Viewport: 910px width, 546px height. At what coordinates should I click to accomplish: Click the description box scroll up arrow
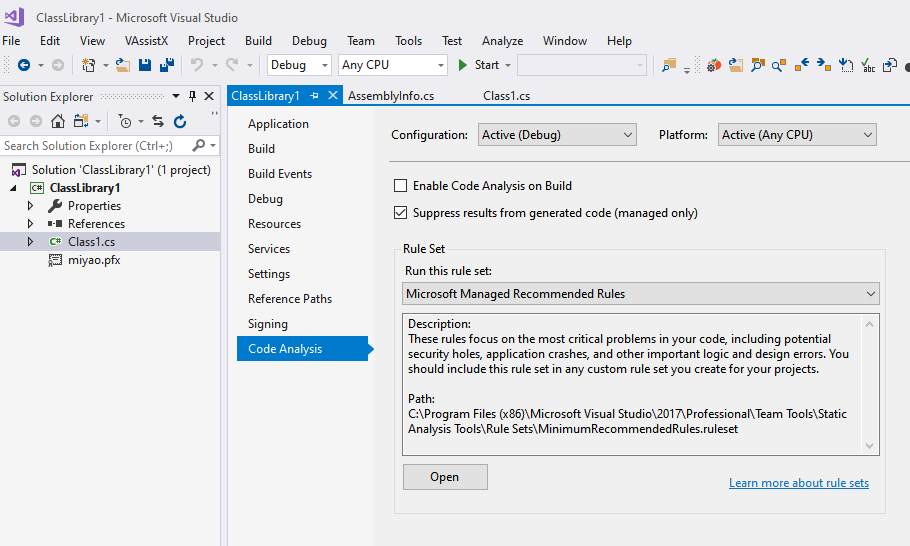pyautogui.click(x=869, y=324)
